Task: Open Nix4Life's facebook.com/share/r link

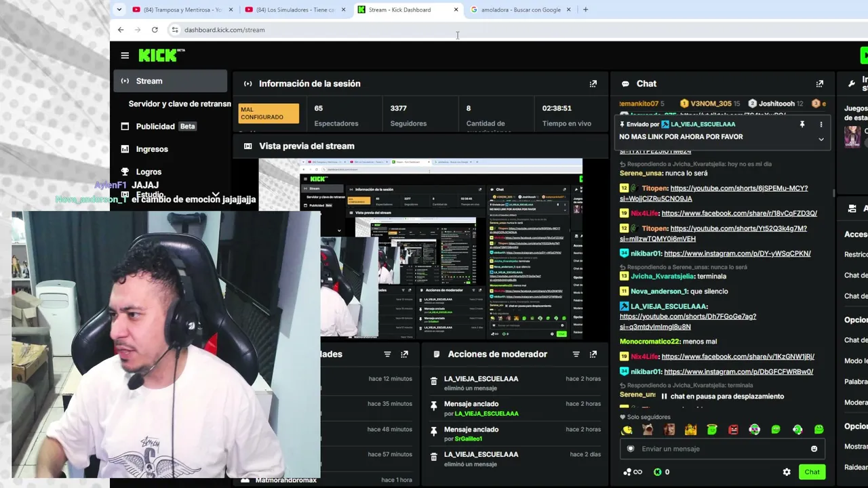Action: (x=739, y=213)
